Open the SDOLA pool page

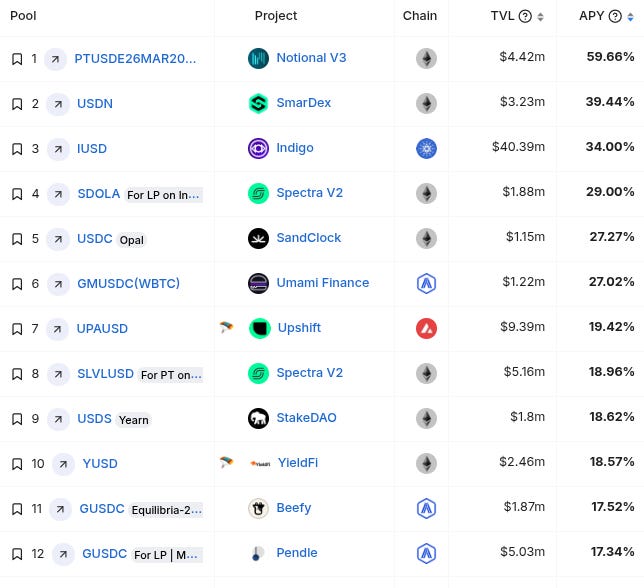pos(99,193)
